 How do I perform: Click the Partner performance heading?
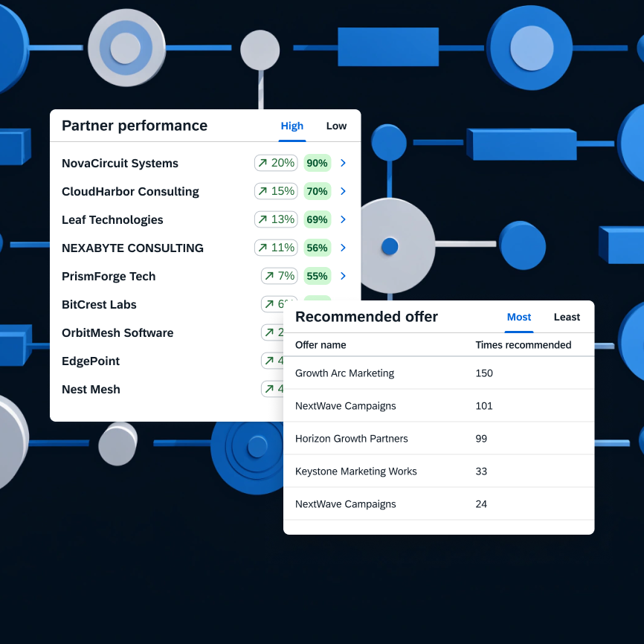point(135,126)
